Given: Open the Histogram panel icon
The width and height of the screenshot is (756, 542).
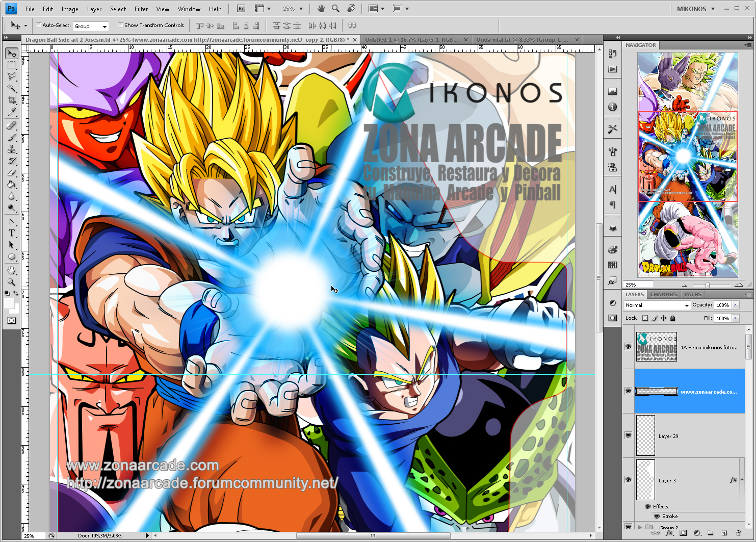Looking at the screenshot, I should pos(613,91).
